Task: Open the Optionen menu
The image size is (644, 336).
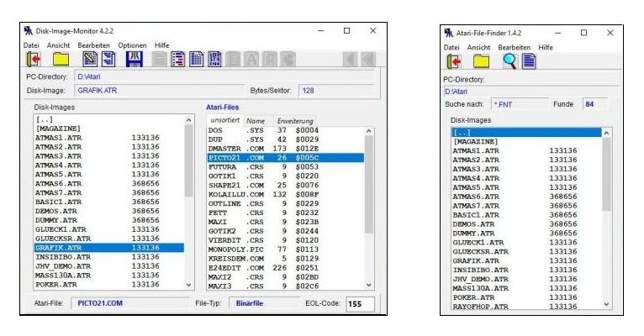Action: click(132, 45)
